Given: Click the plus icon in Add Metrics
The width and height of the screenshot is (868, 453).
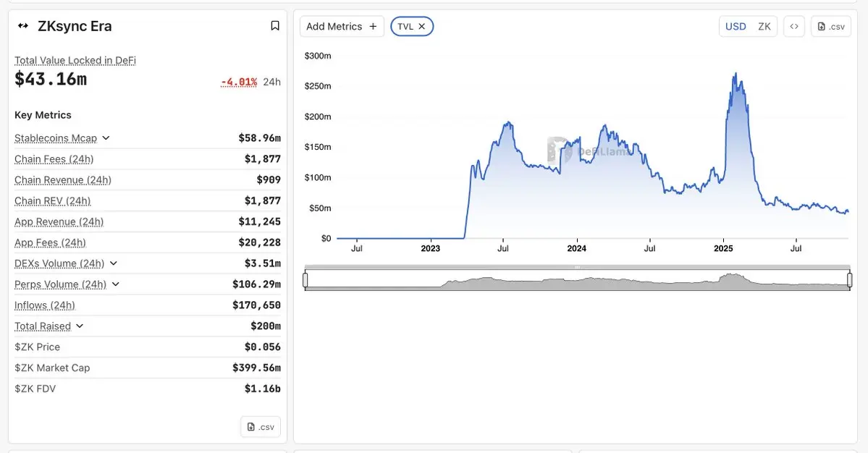Looking at the screenshot, I should tap(373, 26).
